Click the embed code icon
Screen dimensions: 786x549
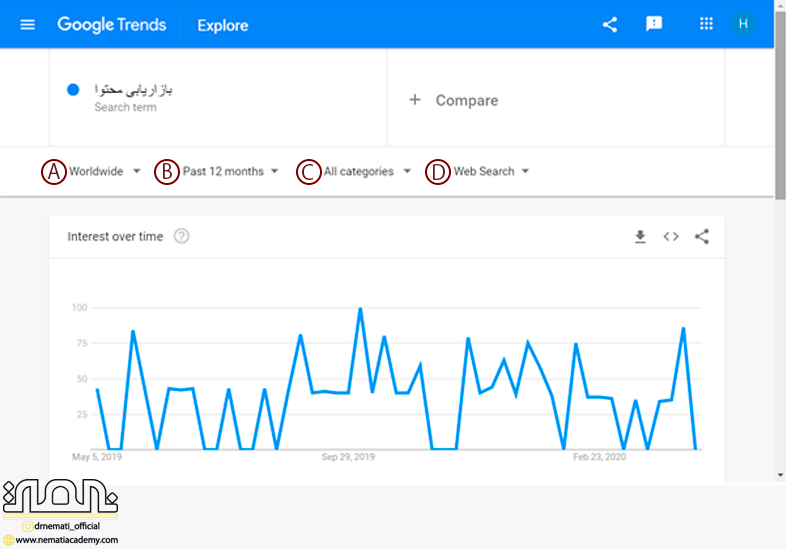point(671,237)
